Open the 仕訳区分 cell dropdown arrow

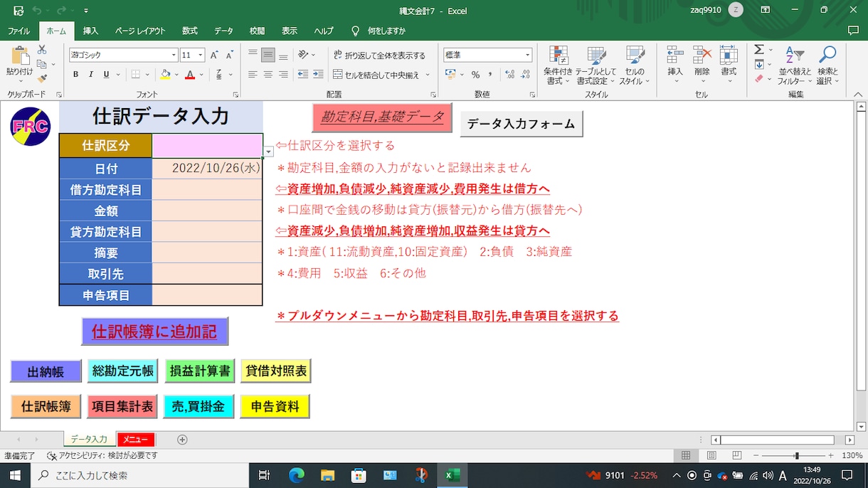point(268,151)
